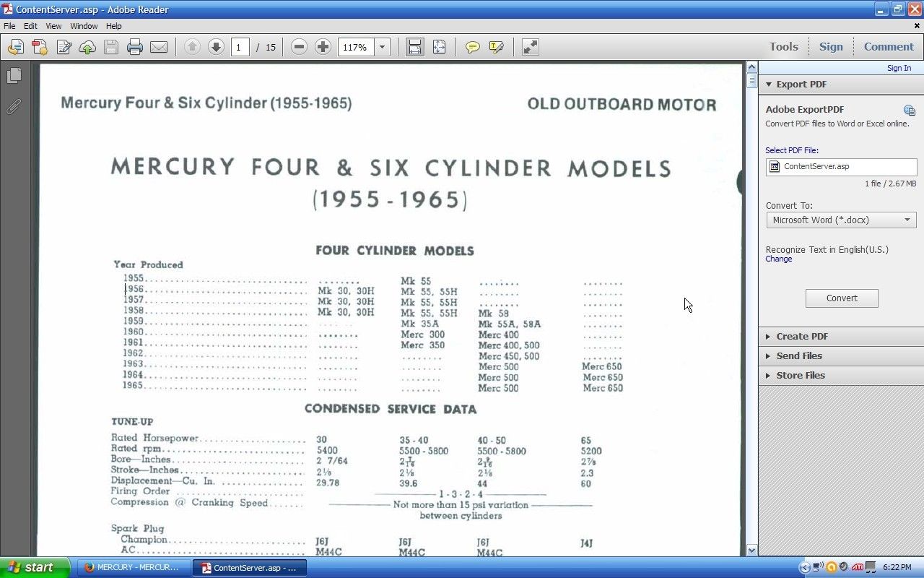Show attachments paperclip panel icon
This screenshot has height=578, width=924.
click(x=14, y=106)
